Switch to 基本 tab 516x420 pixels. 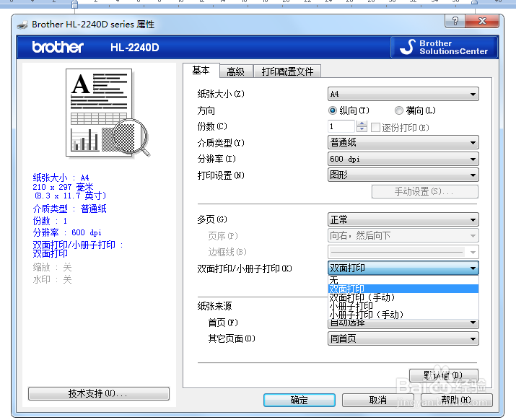coord(201,70)
